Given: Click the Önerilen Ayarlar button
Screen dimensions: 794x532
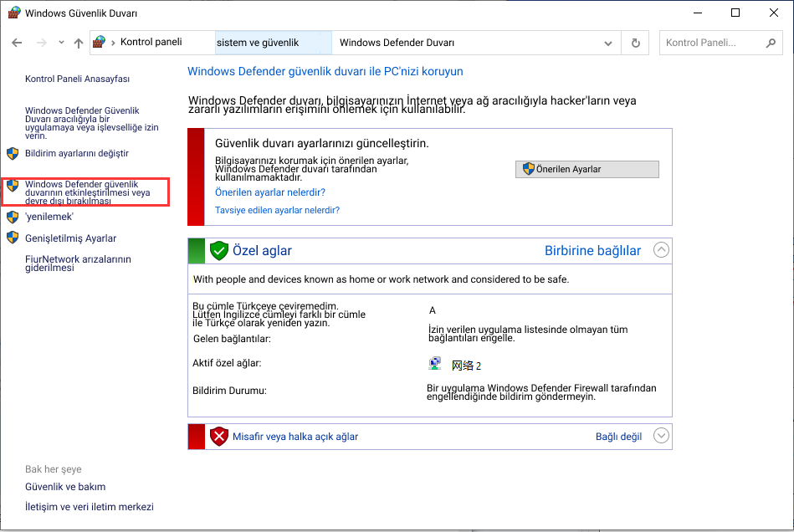Looking at the screenshot, I should point(587,169).
